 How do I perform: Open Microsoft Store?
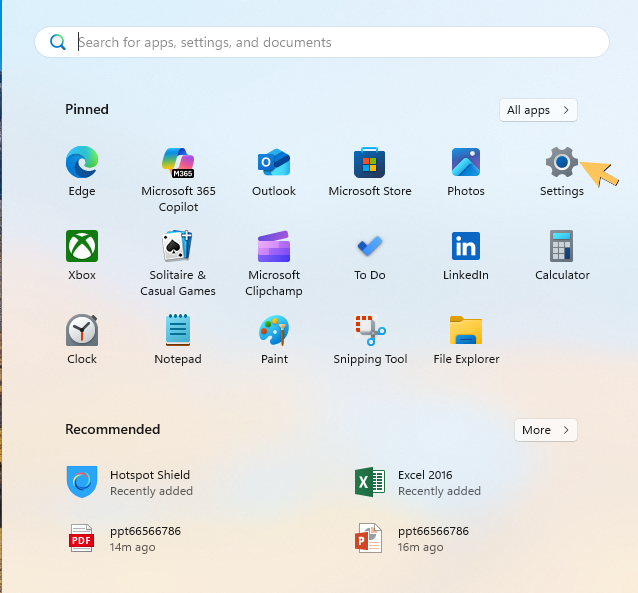[x=370, y=172]
